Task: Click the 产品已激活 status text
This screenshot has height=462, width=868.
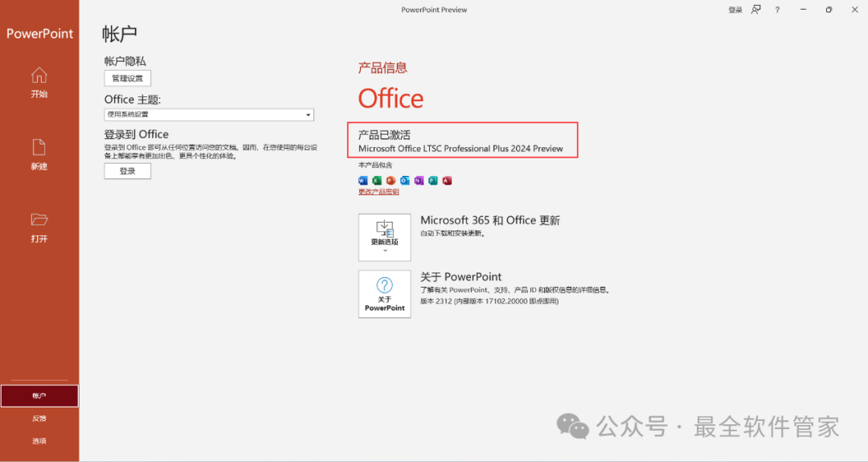Action: (x=384, y=134)
